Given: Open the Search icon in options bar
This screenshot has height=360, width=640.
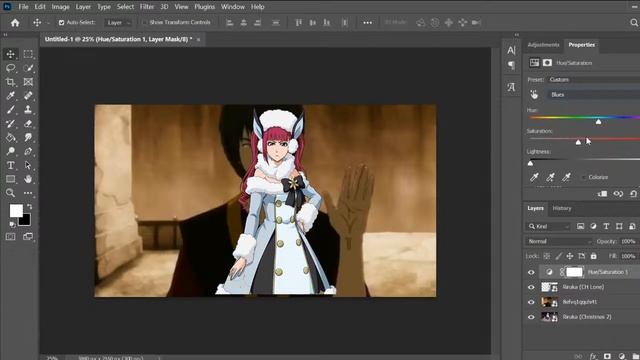Looking at the screenshot, I should coord(634,23).
